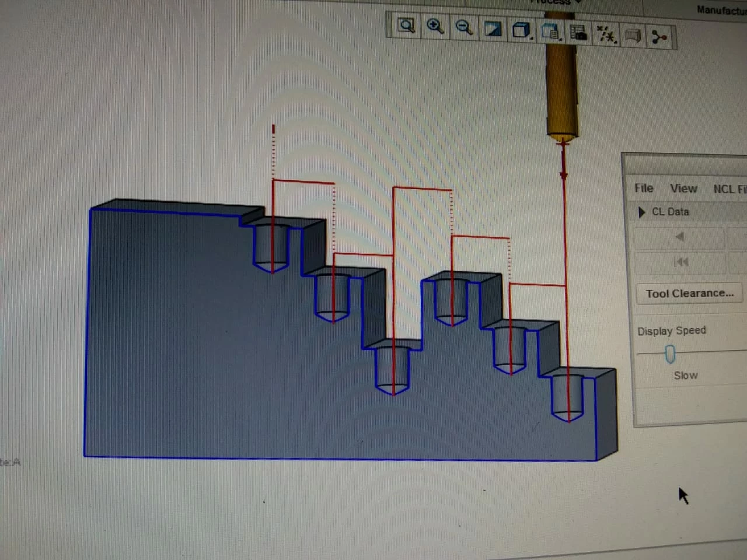Click the play backward button

point(679,237)
